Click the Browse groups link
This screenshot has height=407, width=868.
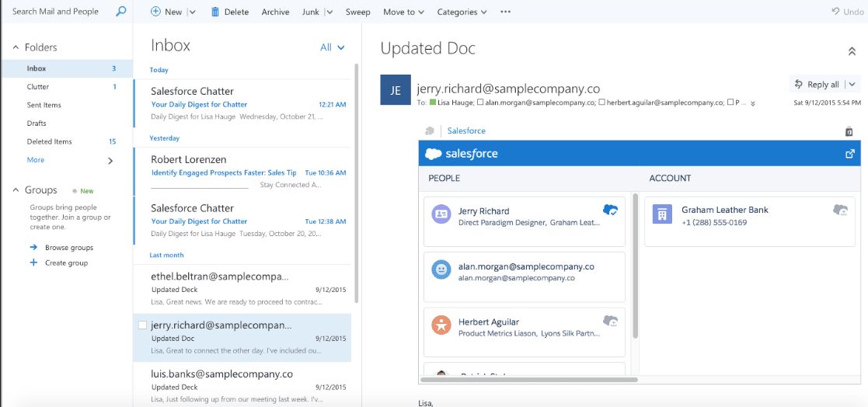[68, 248]
